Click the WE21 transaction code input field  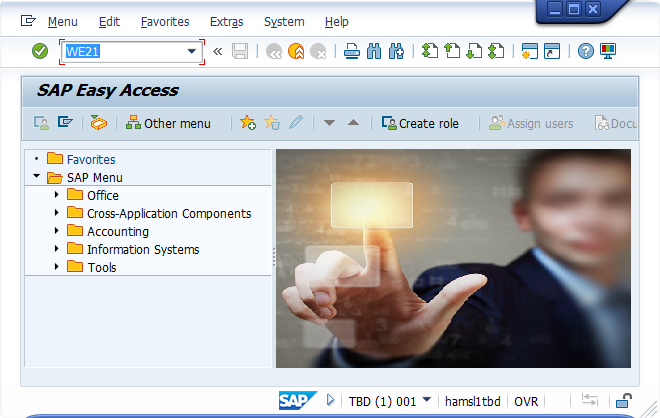[122, 51]
